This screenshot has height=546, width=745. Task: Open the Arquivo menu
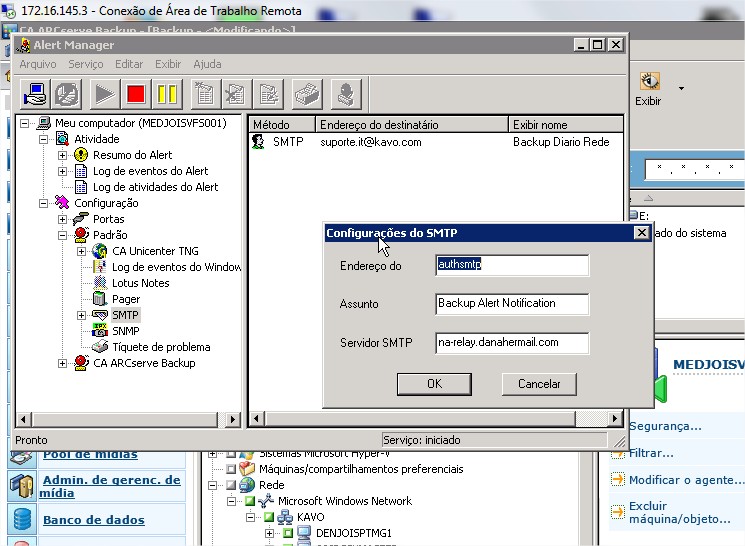click(38, 64)
